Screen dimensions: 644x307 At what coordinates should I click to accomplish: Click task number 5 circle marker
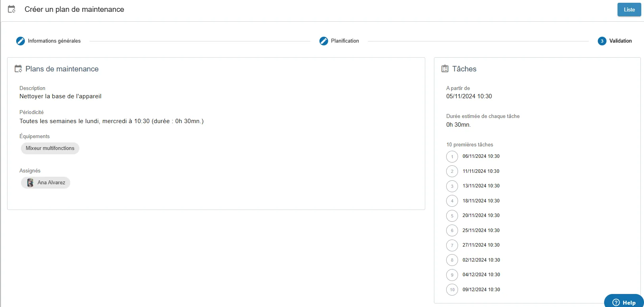pos(452,216)
